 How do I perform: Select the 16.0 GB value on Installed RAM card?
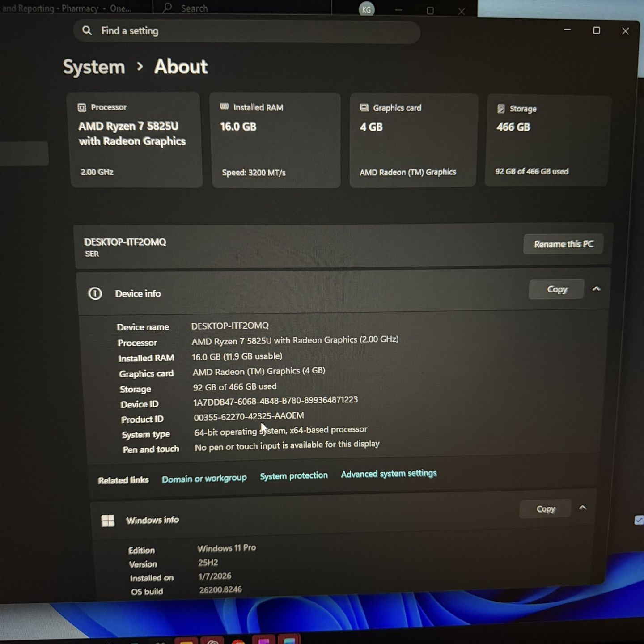[238, 127]
